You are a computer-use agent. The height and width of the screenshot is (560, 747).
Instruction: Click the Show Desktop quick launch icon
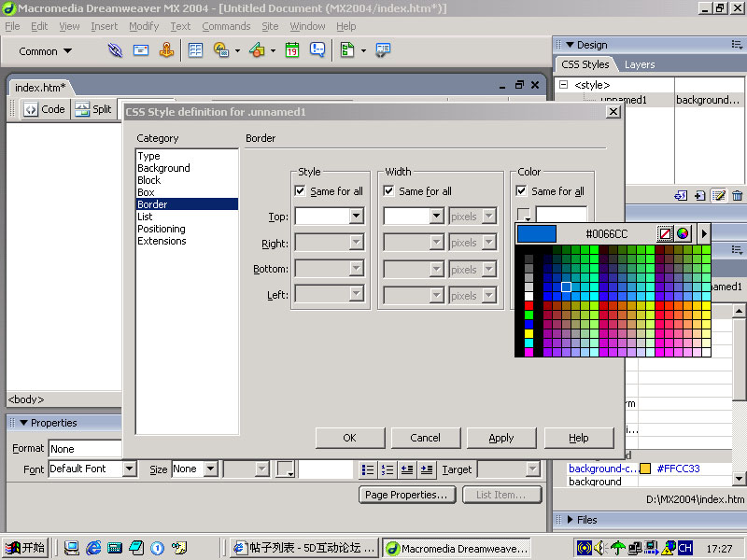pos(72,548)
